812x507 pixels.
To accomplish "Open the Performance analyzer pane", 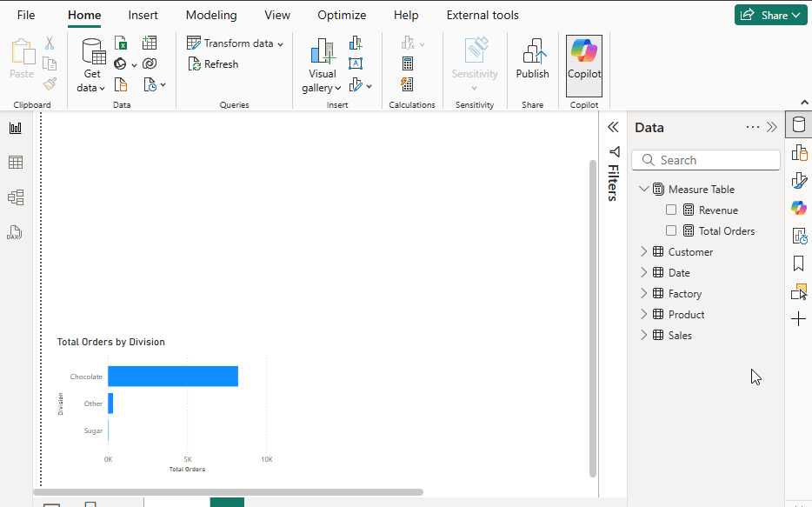I will [x=799, y=237].
